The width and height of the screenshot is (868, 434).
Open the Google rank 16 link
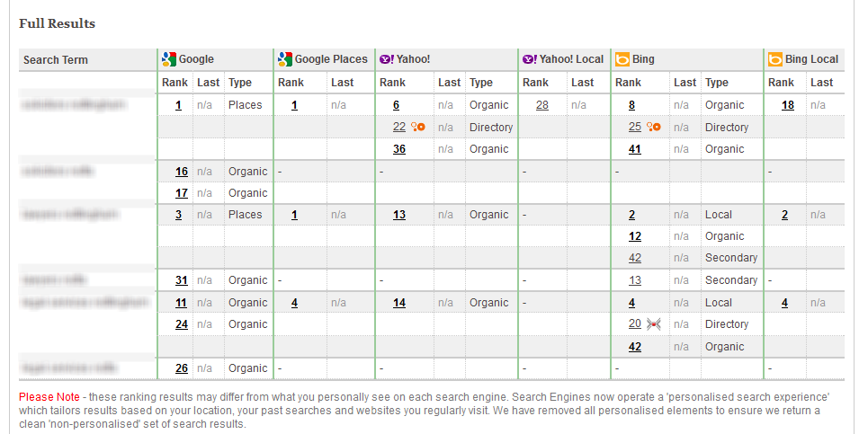182,172
